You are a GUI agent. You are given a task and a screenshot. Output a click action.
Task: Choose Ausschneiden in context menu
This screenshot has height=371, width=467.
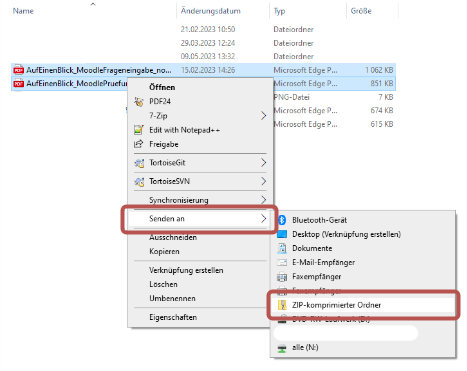[x=173, y=237]
